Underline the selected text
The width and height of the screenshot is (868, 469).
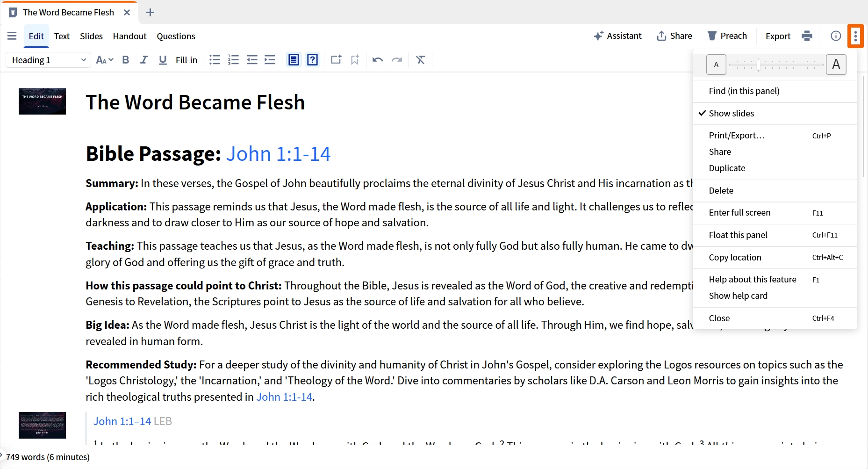click(163, 60)
